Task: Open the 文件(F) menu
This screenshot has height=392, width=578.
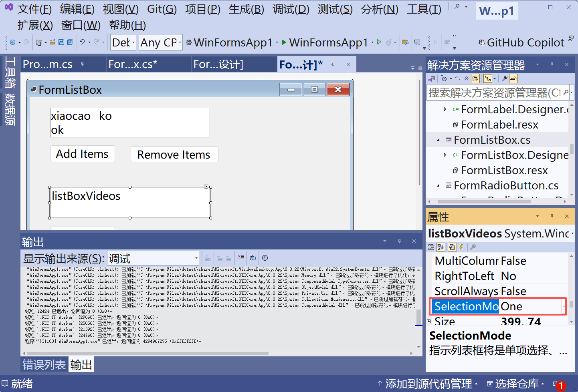Action: (x=34, y=9)
